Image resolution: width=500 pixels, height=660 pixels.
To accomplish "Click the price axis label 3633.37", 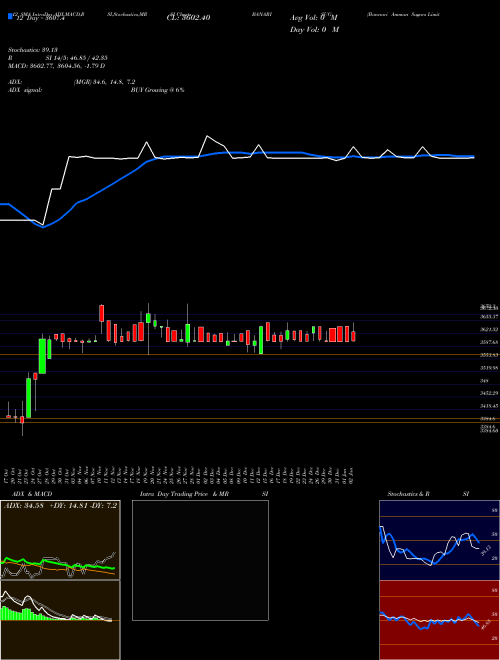I will (489, 316).
